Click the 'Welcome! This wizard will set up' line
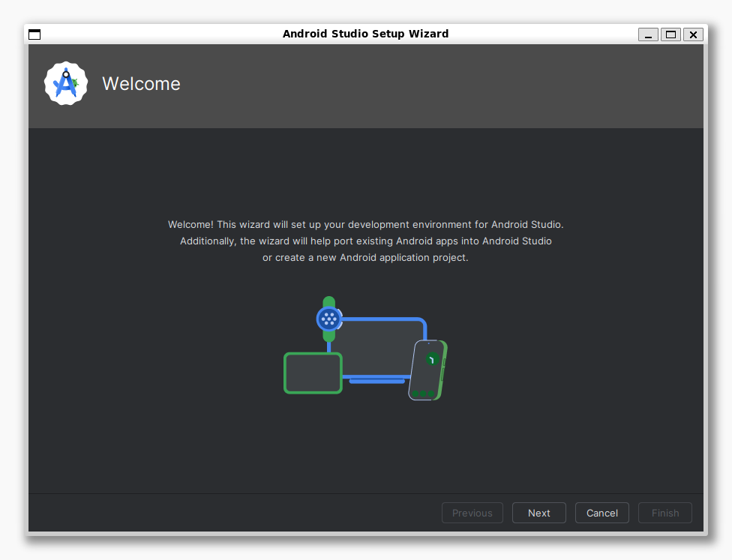 coord(365,224)
